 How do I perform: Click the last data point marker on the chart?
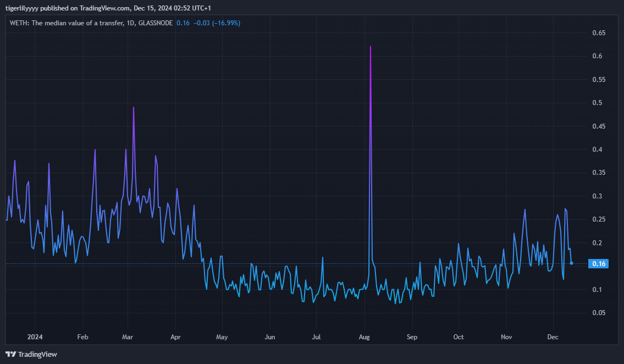571,264
